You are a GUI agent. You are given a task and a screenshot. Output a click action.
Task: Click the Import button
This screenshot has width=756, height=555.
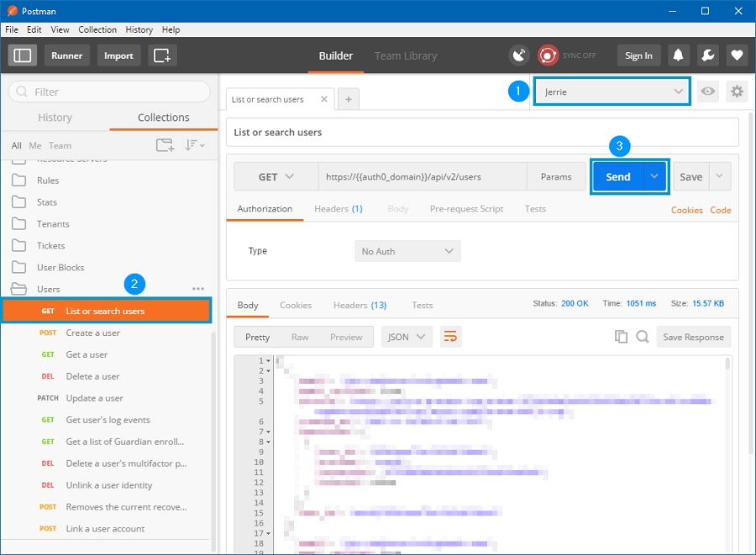118,55
